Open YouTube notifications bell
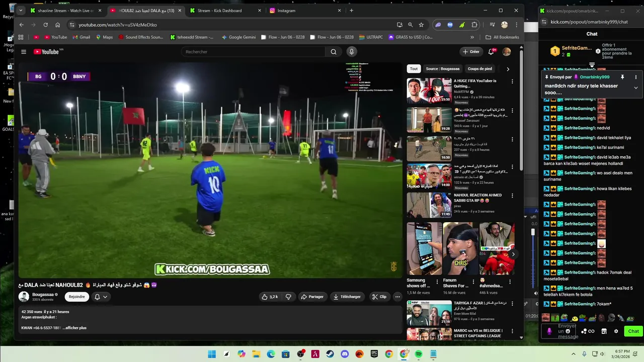The height and width of the screenshot is (362, 644). [x=491, y=51]
